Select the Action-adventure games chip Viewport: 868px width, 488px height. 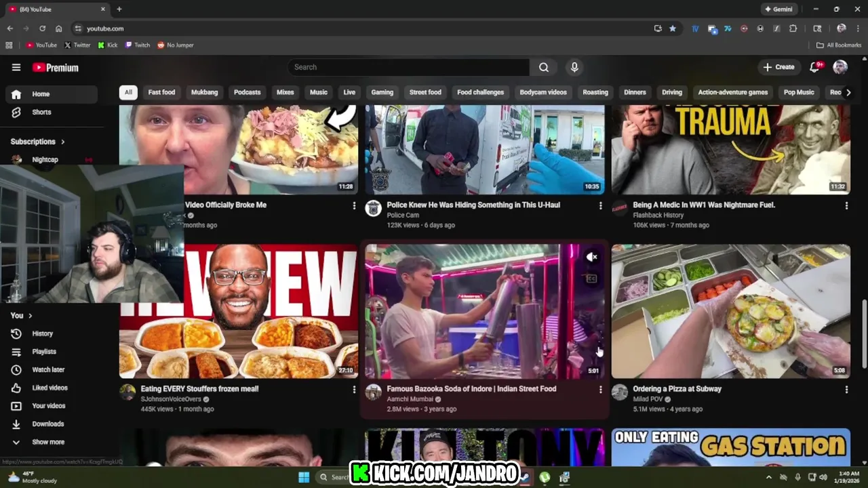pyautogui.click(x=732, y=92)
